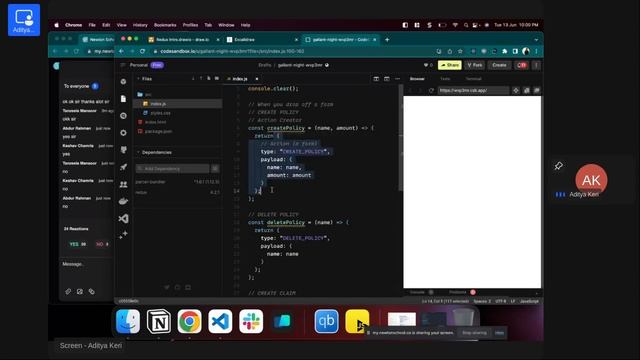Click Hide in the screen sharing bar
The width and height of the screenshot is (640, 360).
pyautogui.click(x=499, y=333)
